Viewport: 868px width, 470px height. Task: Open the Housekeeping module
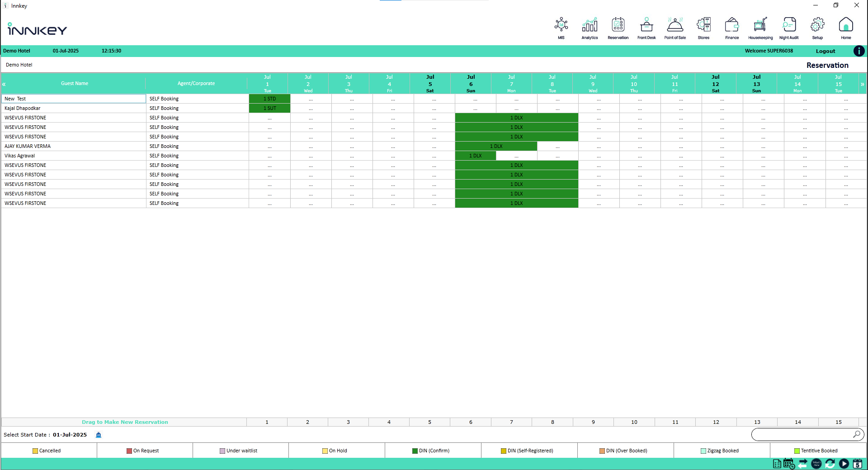(760, 28)
